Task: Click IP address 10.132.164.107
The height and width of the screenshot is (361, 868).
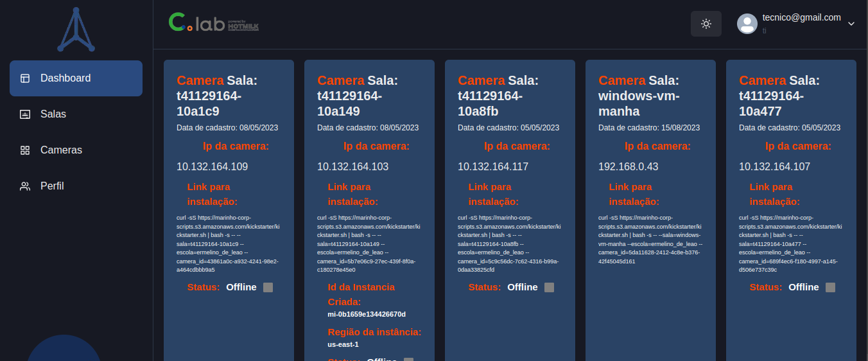Action: 774,167
